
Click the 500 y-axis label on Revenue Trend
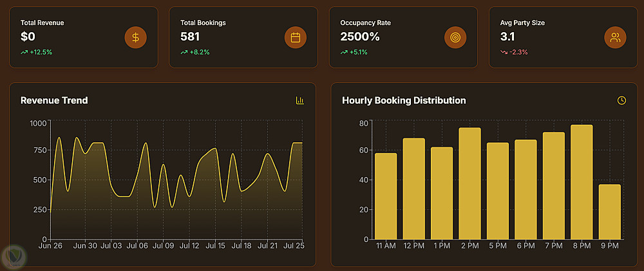[41, 180]
